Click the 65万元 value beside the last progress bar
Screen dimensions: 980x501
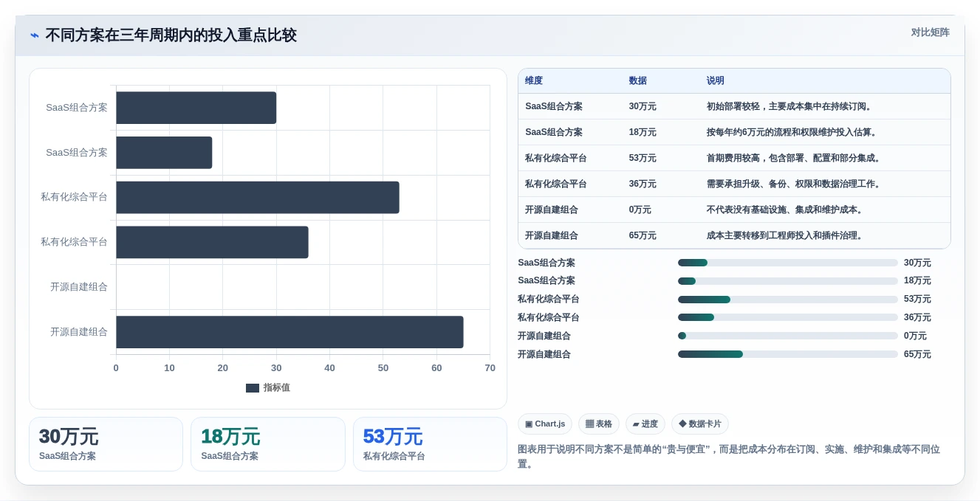917,354
